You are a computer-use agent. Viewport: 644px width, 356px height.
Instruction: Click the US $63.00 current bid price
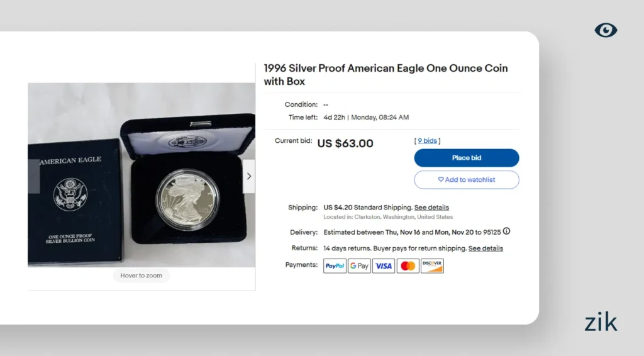coord(345,143)
